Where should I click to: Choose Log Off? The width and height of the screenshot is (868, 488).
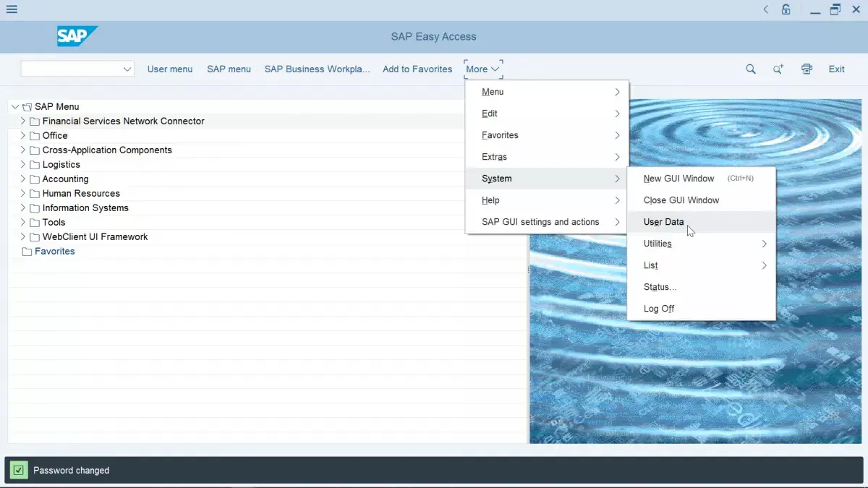[x=701, y=309]
